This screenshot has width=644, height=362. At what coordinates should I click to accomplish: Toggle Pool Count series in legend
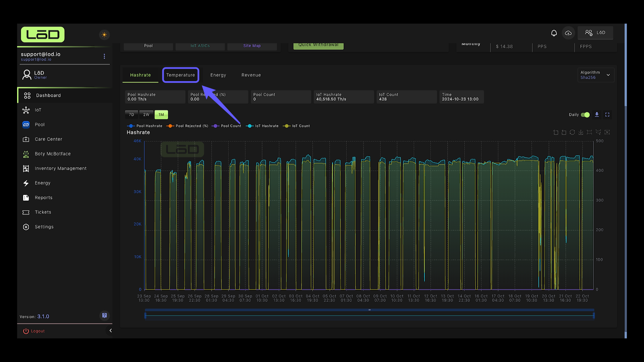[226, 126]
